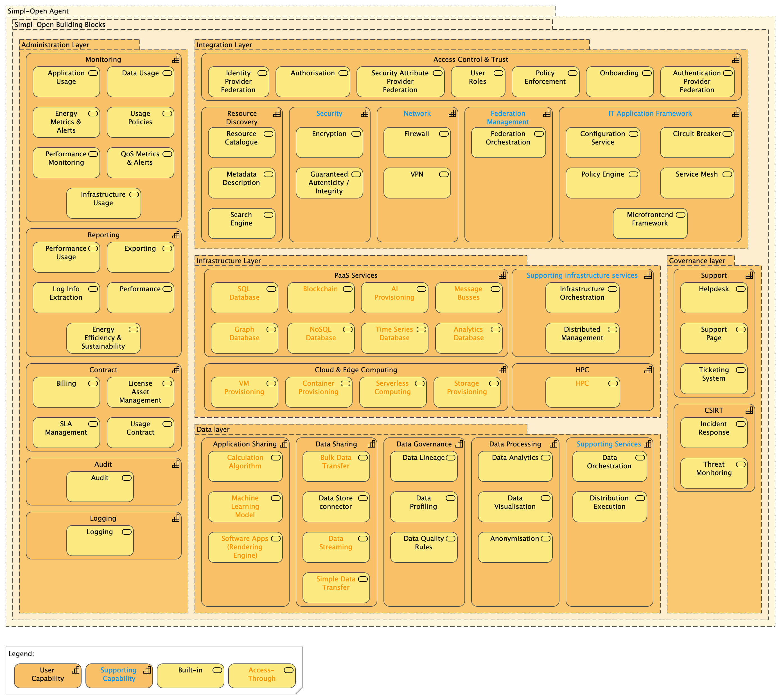The height and width of the screenshot is (700, 781).
Task: Click the Network group capability icon
Action: tap(452, 114)
